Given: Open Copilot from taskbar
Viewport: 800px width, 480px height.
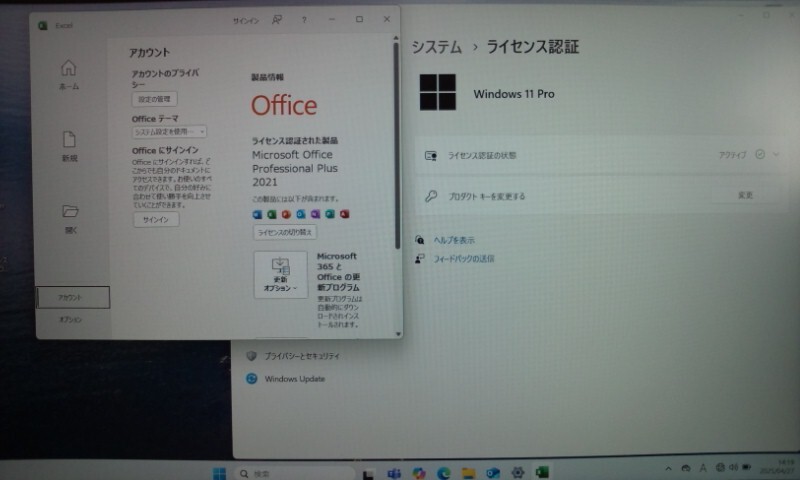Looking at the screenshot, I should 419,473.
